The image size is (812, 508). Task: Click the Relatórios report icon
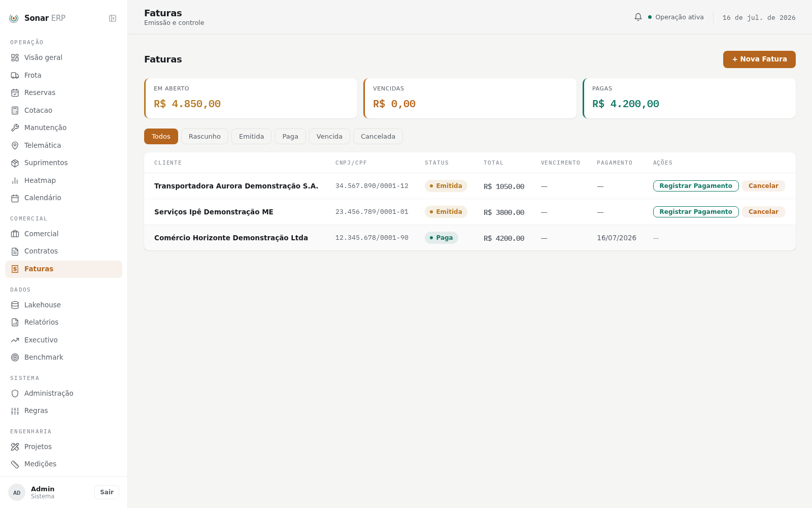(x=15, y=322)
